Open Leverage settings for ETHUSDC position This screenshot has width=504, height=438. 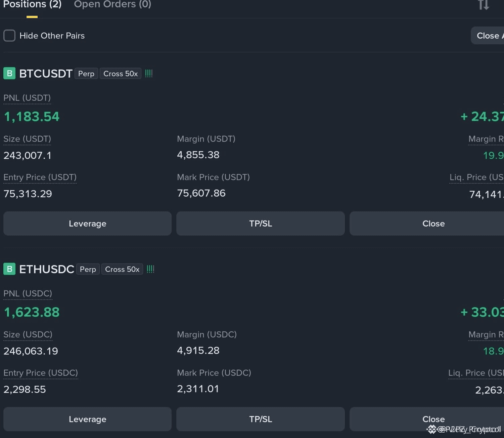87,419
